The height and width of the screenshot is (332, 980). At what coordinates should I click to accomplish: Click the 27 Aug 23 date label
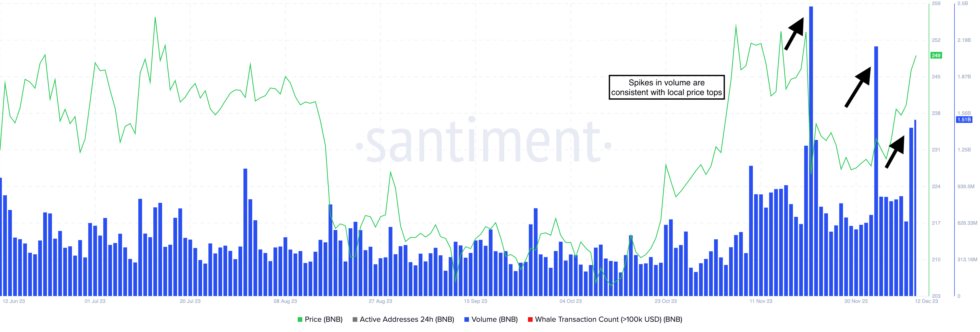tap(381, 301)
